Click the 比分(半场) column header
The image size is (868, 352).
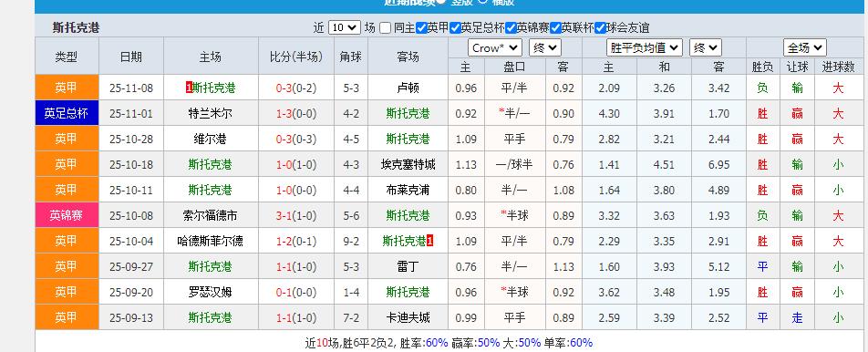pos(296,57)
